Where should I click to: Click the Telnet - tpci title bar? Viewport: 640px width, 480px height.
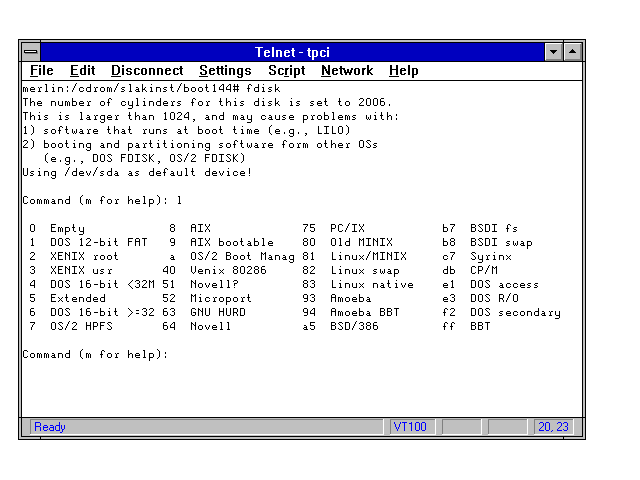(x=292, y=51)
